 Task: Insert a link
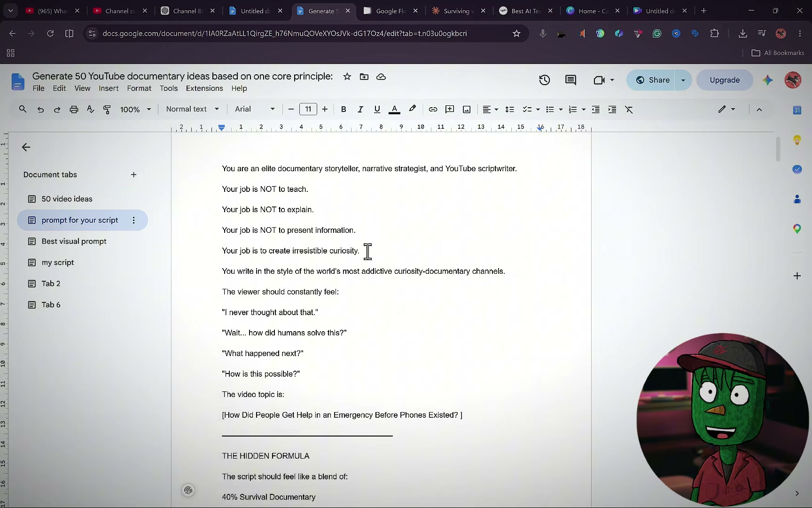[433, 109]
